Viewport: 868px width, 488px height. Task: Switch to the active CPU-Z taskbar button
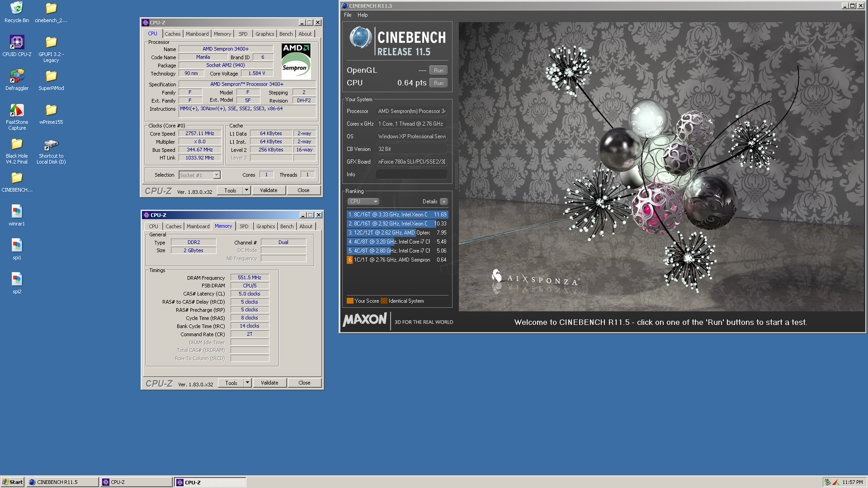point(210,482)
